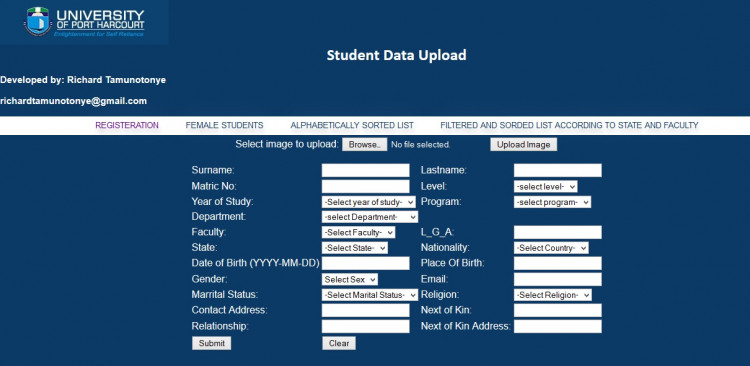Expand the select Department dropdown
Screen dimensions: 750x366
pos(370,217)
